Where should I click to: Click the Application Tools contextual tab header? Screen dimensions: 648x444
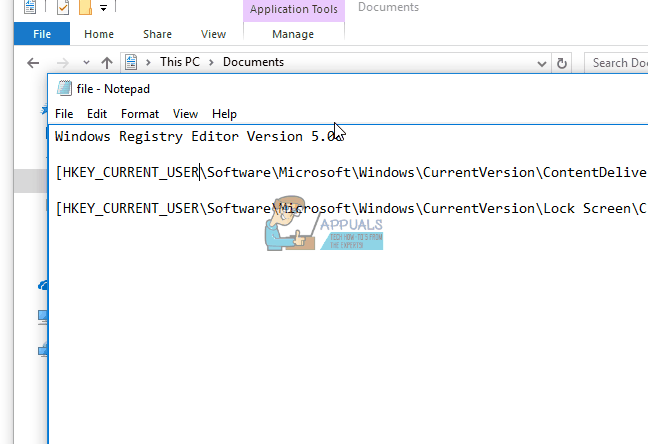point(293,10)
